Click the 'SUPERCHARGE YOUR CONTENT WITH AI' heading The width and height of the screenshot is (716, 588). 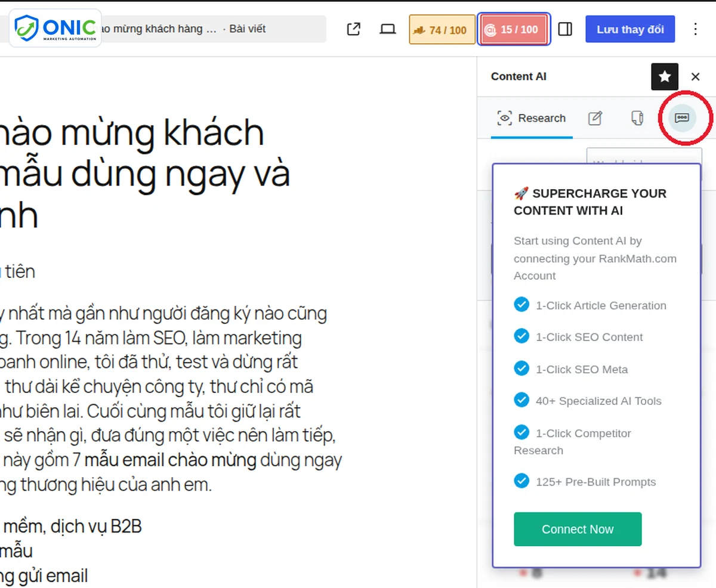(x=590, y=202)
